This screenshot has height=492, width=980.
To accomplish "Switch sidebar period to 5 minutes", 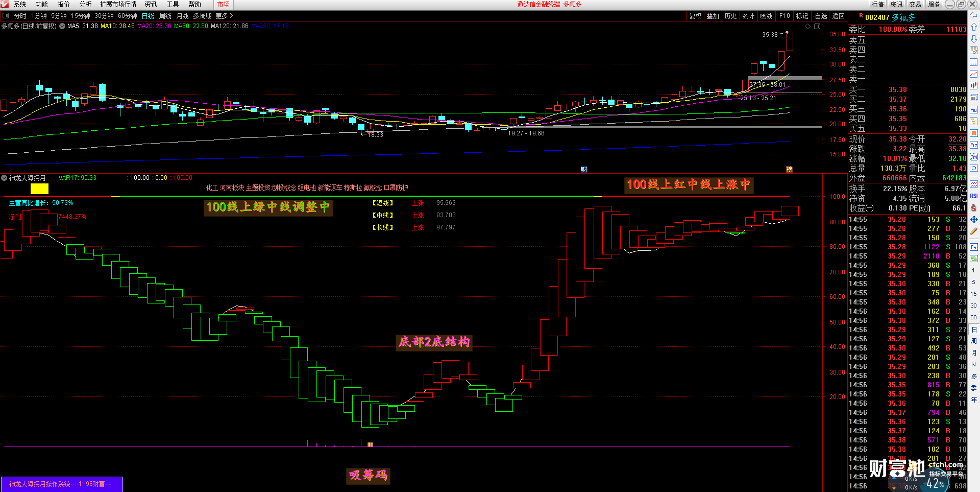I will (973, 282).
